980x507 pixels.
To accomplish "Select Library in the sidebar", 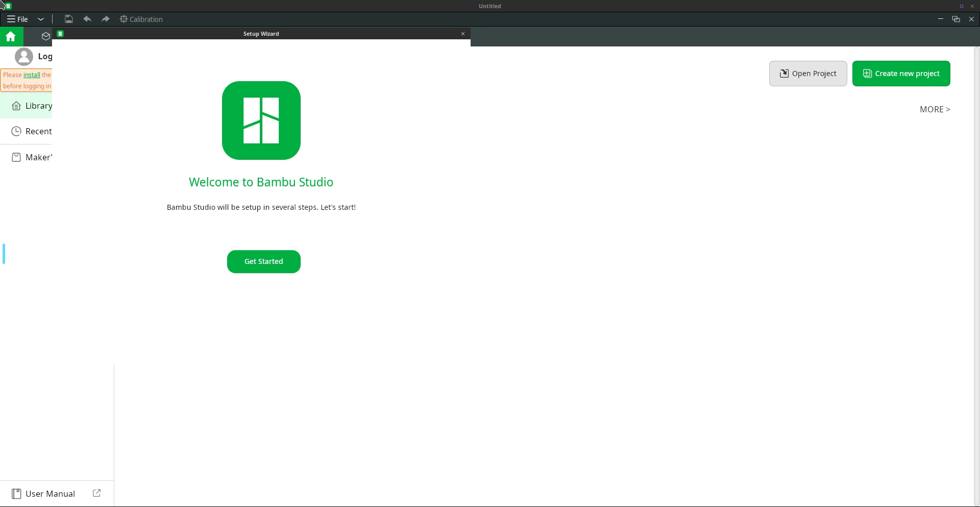I will coord(38,106).
